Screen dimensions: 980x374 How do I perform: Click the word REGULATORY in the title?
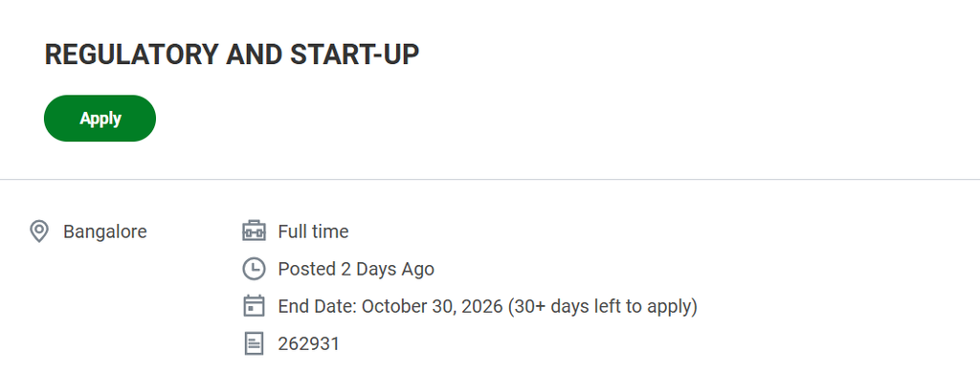[x=131, y=55]
